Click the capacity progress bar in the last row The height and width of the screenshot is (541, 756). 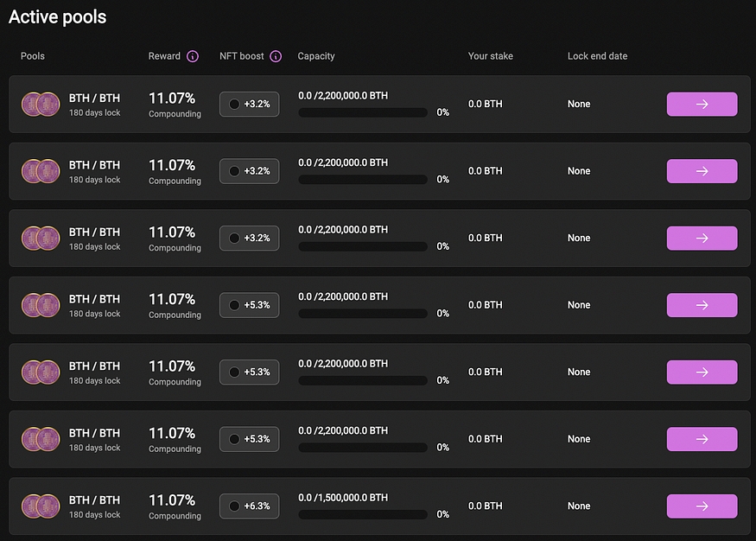click(x=363, y=514)
